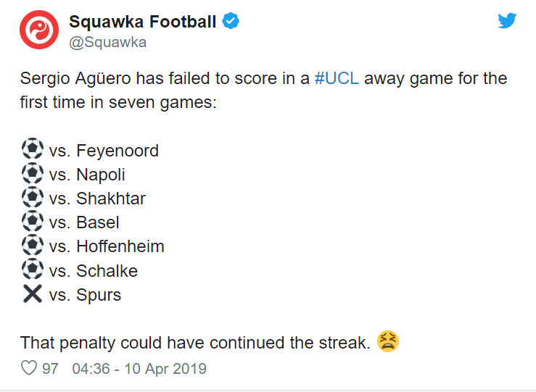Image resolution: width=536 pixels, height=392 pixels.
Task: Like the tweet with the heart icon
Action: pos(29,368)
